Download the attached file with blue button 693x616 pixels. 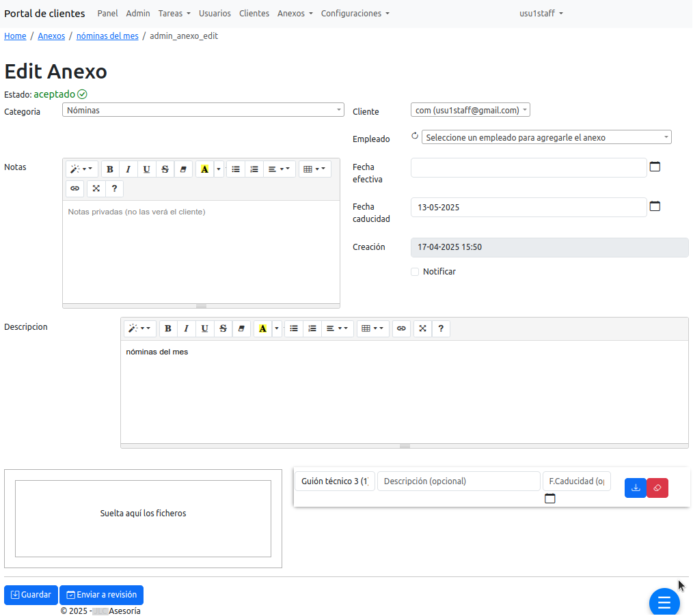coord(636,488)
